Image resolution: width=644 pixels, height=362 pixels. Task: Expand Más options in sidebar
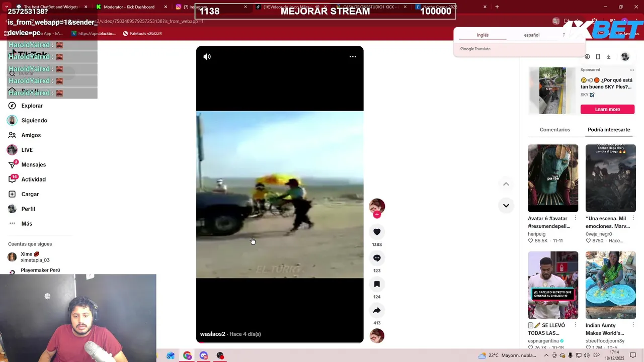point(27,224)
